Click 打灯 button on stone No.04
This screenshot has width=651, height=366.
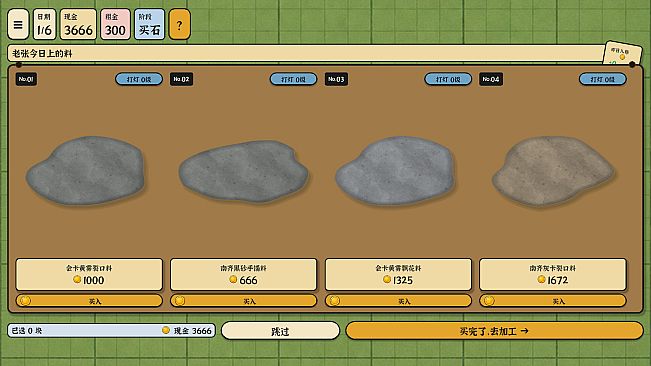[602, 79]
